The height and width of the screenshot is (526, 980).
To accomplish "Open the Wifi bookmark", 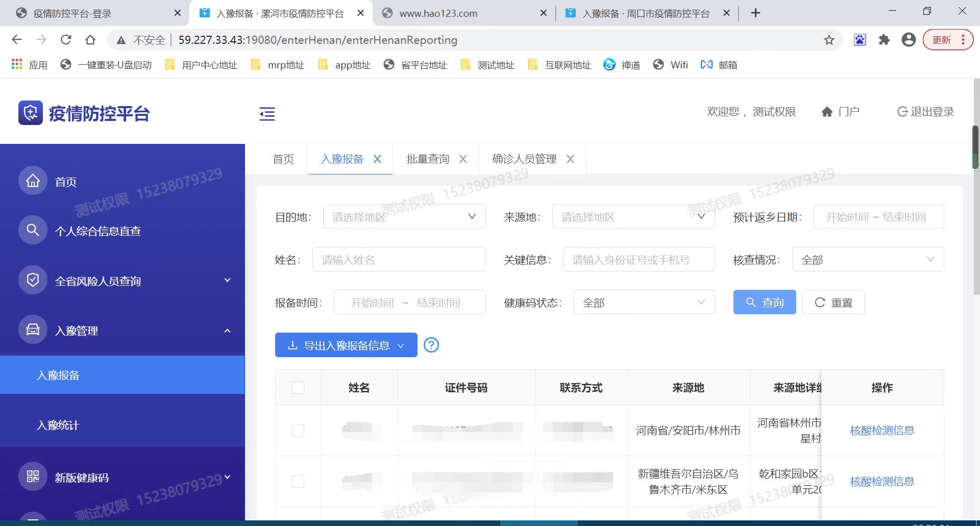I will [x=671, y=65].
